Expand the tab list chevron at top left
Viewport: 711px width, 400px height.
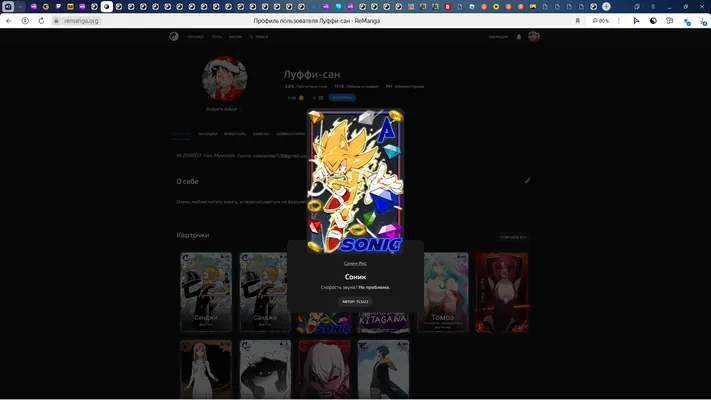tap(20, 7)
